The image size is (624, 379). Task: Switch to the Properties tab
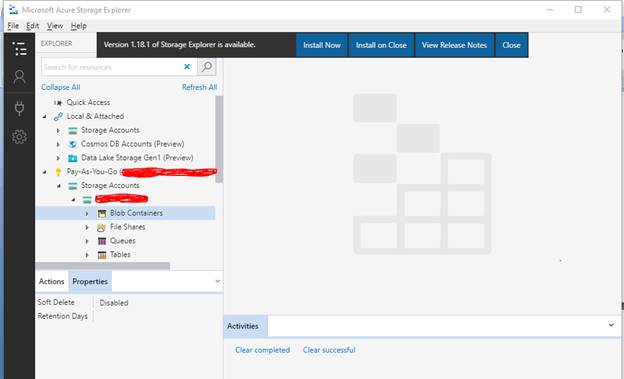pos(90,281)
